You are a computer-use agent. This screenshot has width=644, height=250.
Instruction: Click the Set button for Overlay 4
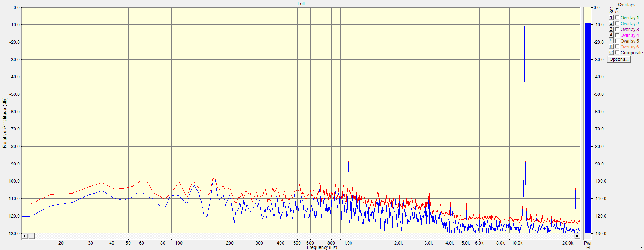pyautogui.click(x=611, y=35)
